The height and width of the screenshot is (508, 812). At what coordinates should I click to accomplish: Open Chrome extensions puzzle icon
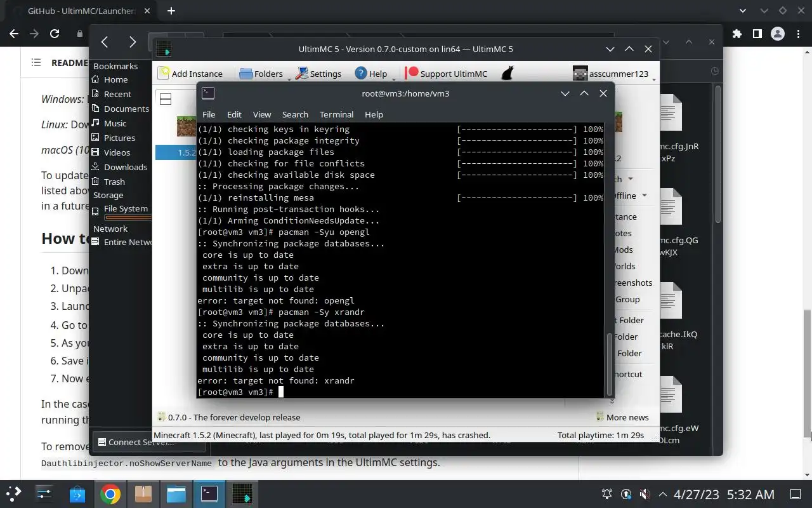[737, 34]
